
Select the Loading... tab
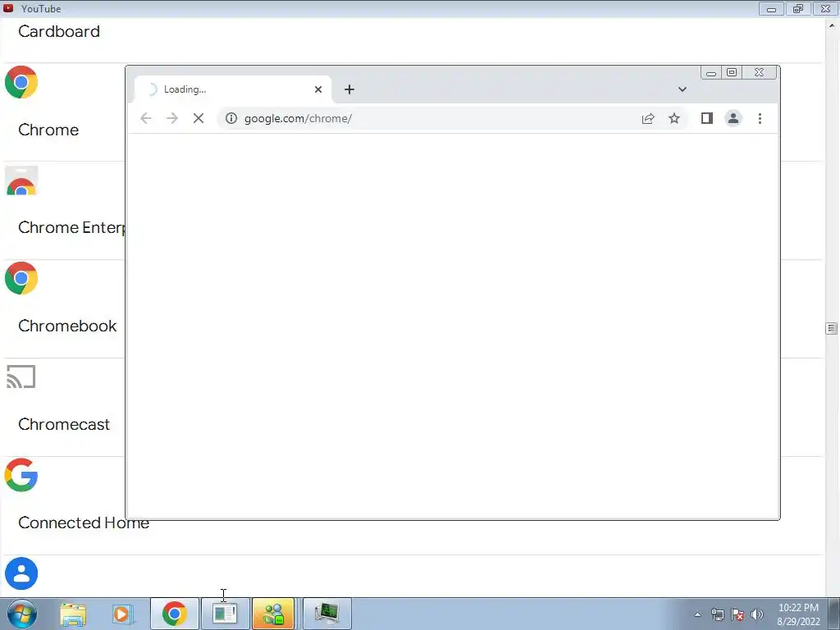(x=233, y=89)
